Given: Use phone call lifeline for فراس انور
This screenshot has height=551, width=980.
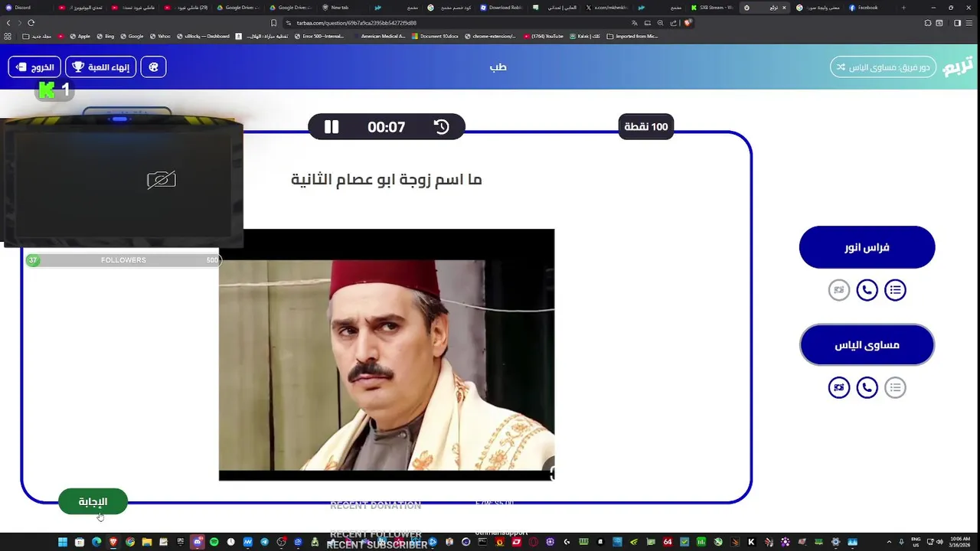Looking at the screenshot, I should (x=867, y=290).
